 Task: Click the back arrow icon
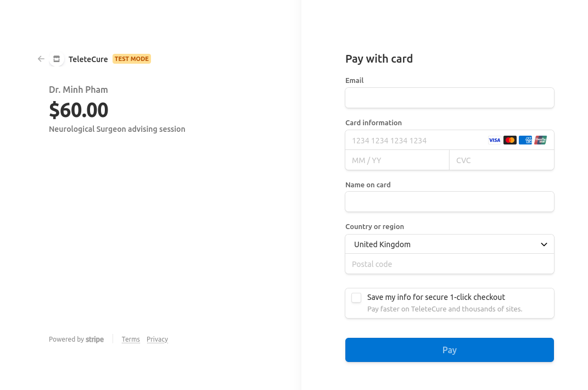pos(41,59)
